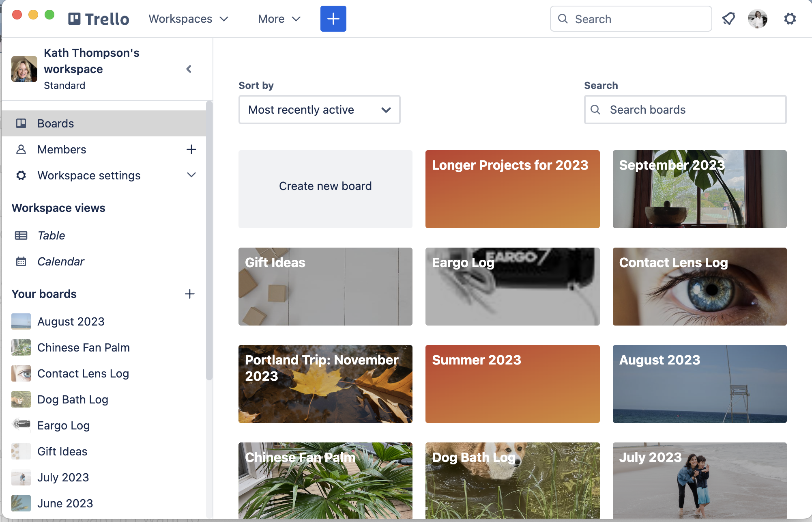Expand the Workspaces dropdown menu
812x522 pixels.
pyautogui.click(x=188, y=19)
